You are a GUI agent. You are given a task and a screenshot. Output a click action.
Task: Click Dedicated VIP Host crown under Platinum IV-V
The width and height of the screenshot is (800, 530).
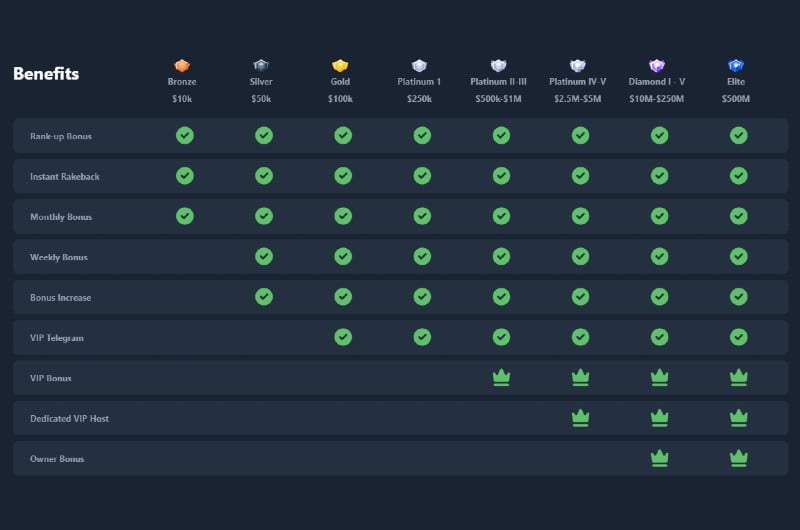pyautogui.click(x=581, y=418)
